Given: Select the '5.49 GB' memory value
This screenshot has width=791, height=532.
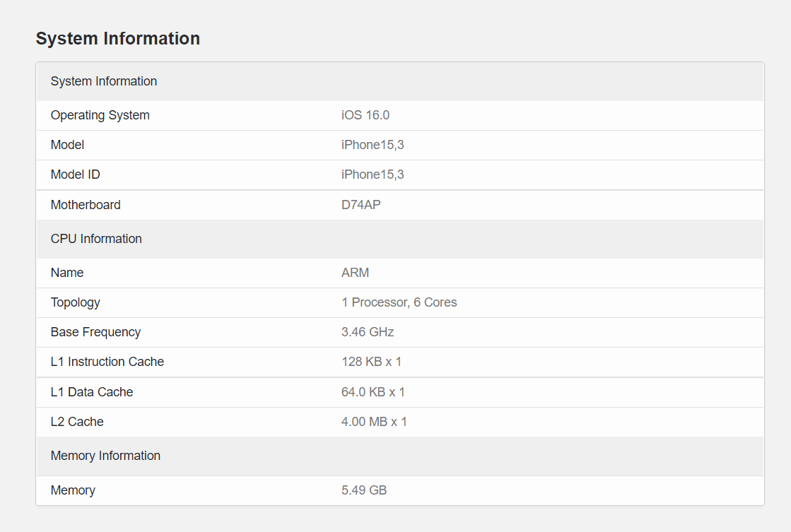Looking at the screenshot, I should 364,490.
